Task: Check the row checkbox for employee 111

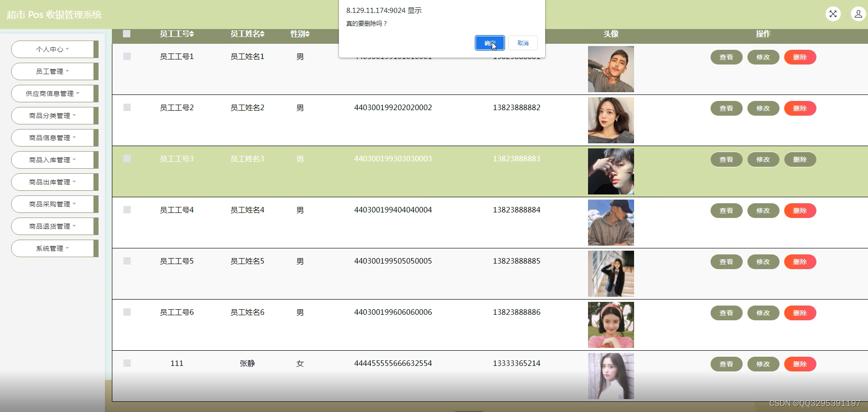Action: click(127, 363)
